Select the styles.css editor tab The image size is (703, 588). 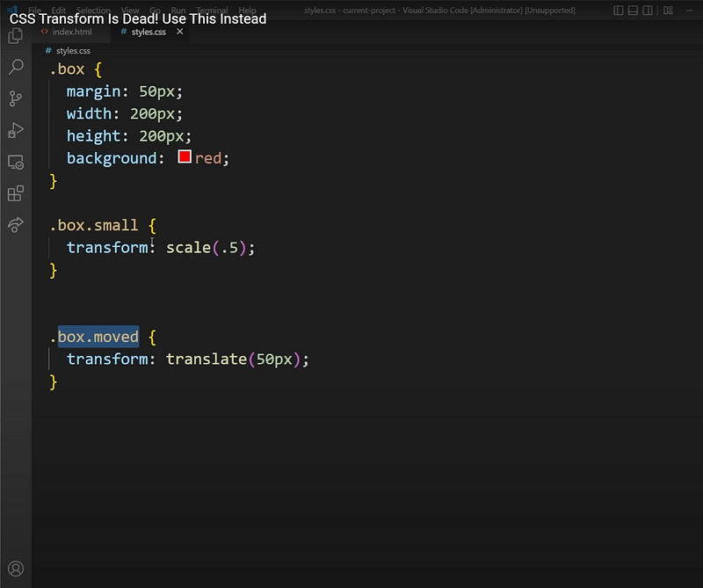(148, 32)
